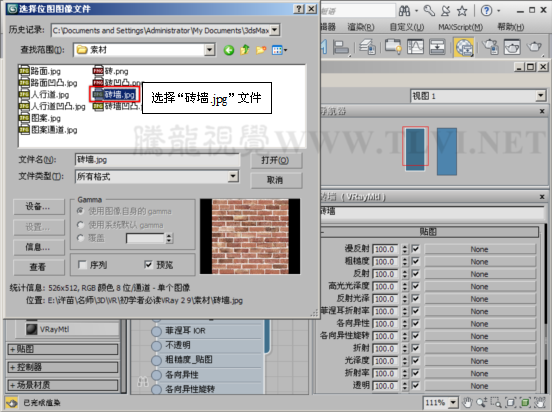Select the 人行道.jpg file
This screenshot has width=552, height=412.
pos(44,95)
